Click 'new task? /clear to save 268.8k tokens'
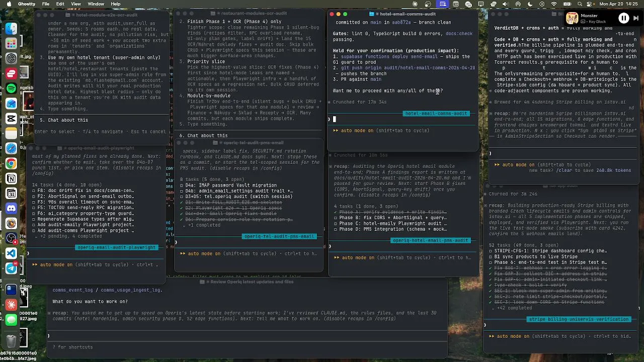Image resolution: width=644 pixels, height=362 pixels. pyautogui.click(x=580, y=170)
